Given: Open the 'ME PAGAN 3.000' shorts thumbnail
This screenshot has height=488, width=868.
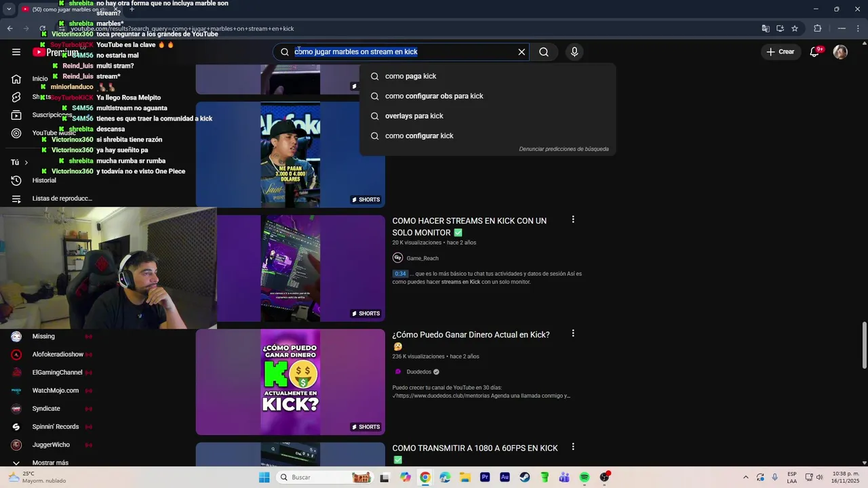Looking at the screenshot, I should [290, 155].
